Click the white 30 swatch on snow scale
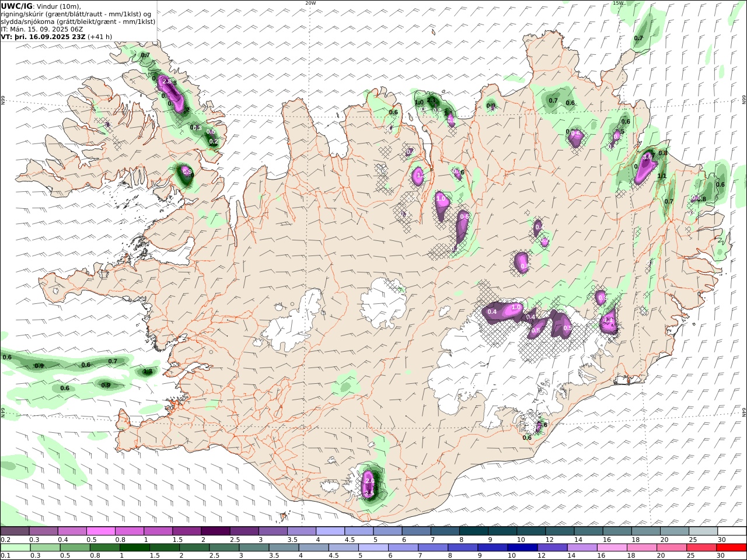Screen dimensions: 747x560 coord(731,531)
